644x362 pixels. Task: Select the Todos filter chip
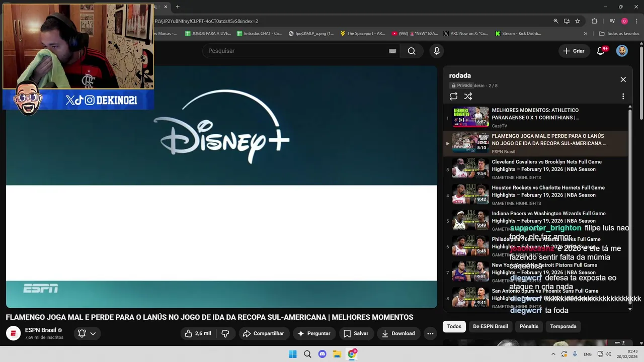click(454, 326)
